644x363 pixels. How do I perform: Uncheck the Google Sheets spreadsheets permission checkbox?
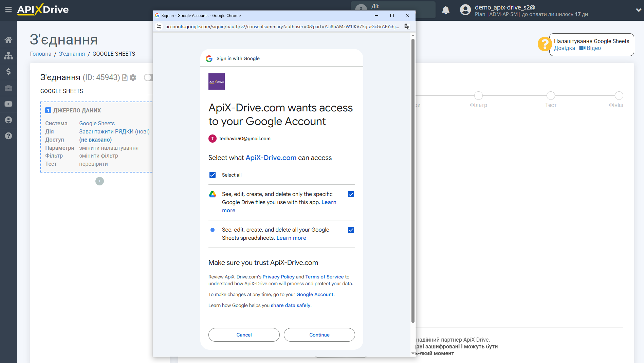(x=351, y=230)
